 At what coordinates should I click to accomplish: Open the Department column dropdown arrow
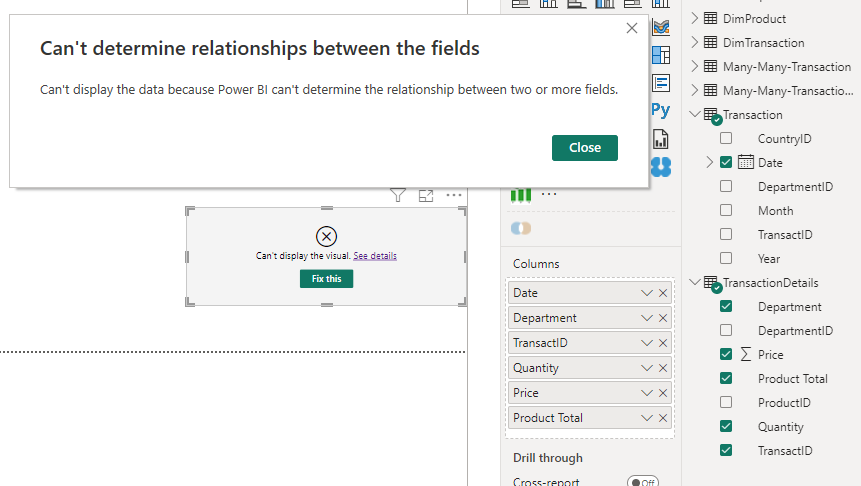pos(646,318)
